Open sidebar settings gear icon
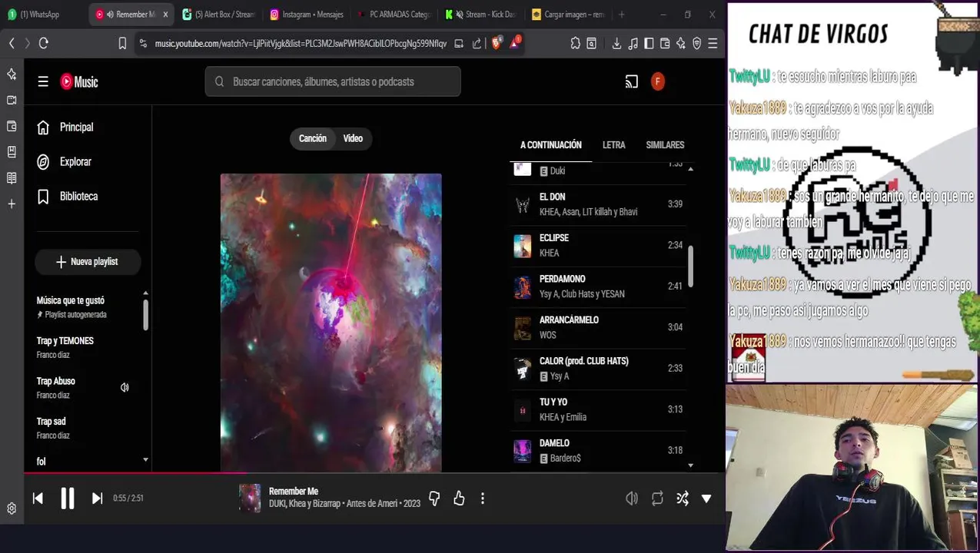 click(12, 508)
